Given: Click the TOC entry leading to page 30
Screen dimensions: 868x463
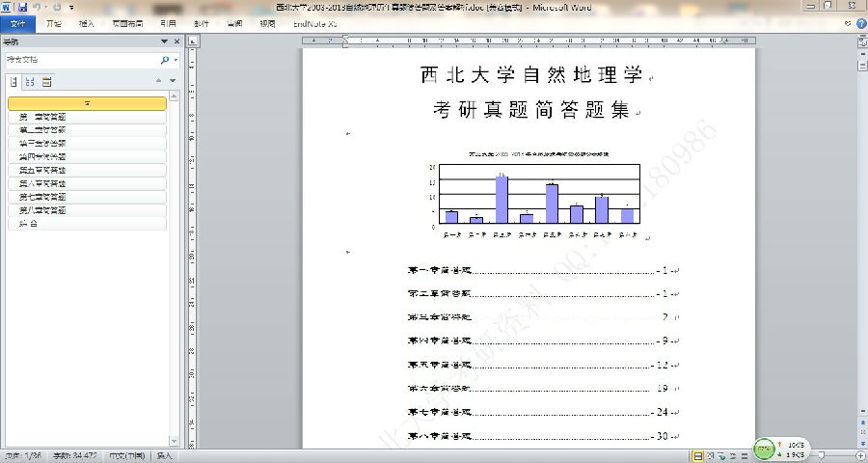Looking at the screenshot, I should pyautogui.click(x=542, y=436).
